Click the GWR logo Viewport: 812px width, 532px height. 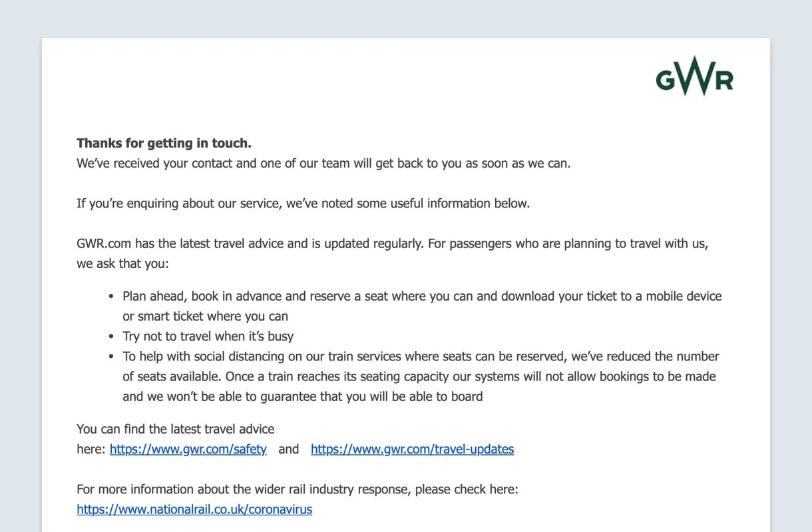694,76
